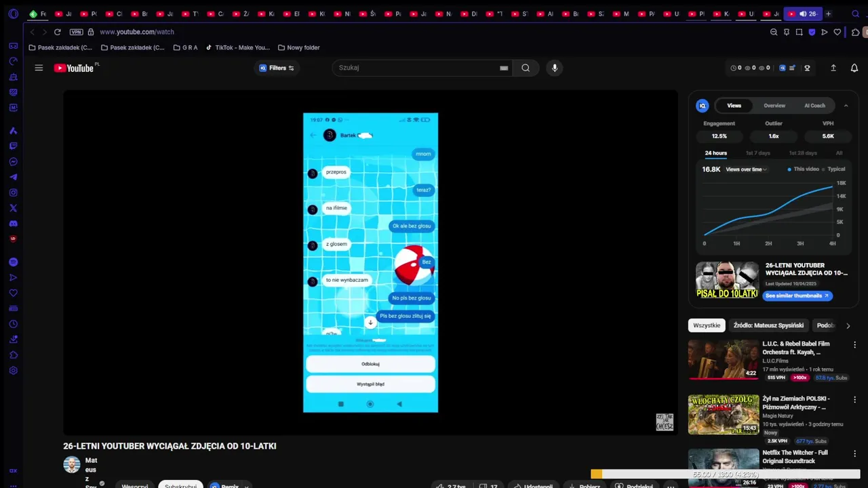The height and width of the screenshot is (488, 868).
Task: Click the upload arrow icon in header
Action: click(833, 68)
